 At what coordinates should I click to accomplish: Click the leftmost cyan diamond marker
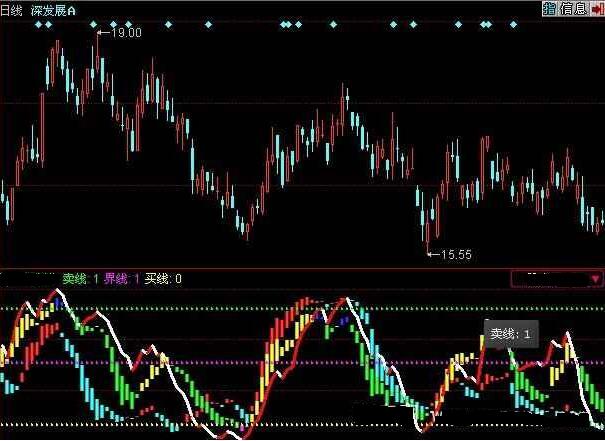pos(38,24)
